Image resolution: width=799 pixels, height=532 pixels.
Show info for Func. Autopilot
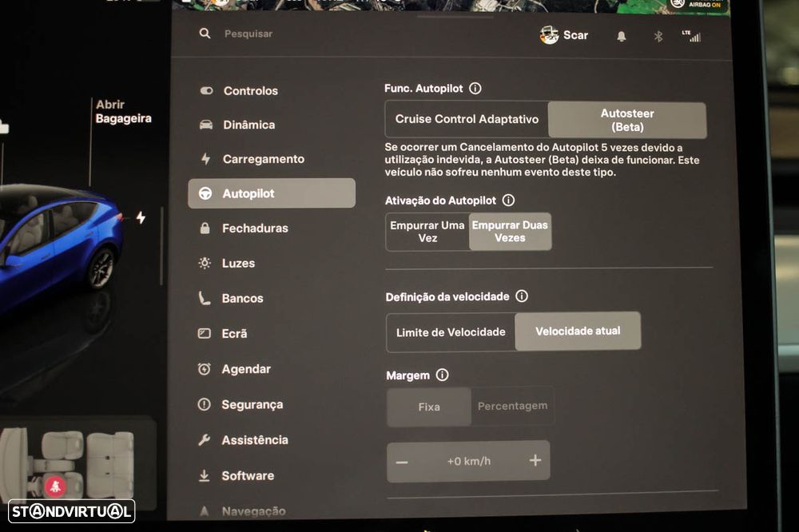(x=475, y=88)
